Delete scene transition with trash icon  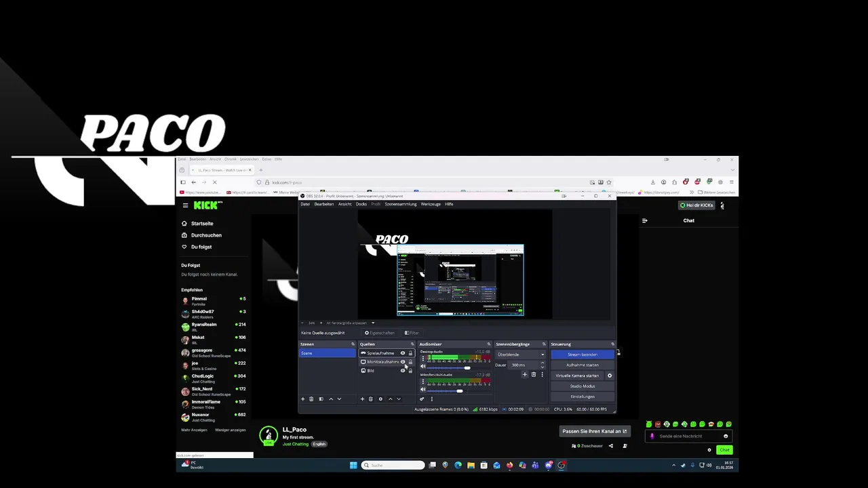(534, 375)
